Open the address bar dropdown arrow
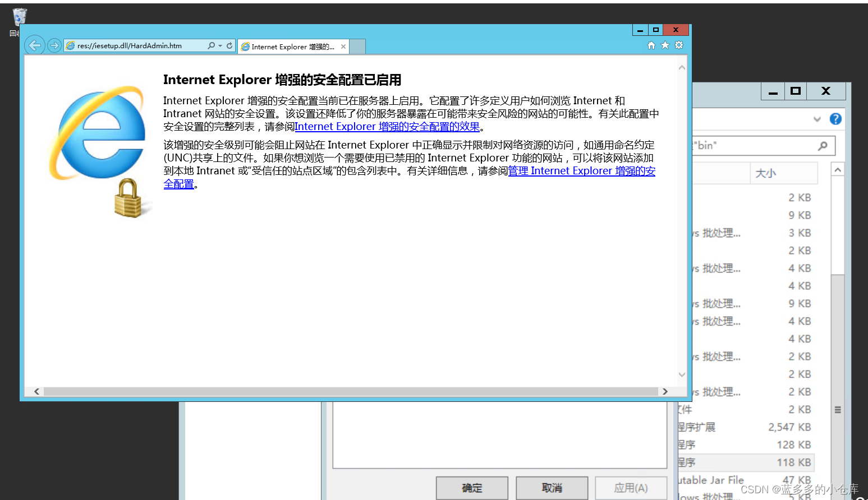This screenshot has width=868, height=500. pos(221,45)
